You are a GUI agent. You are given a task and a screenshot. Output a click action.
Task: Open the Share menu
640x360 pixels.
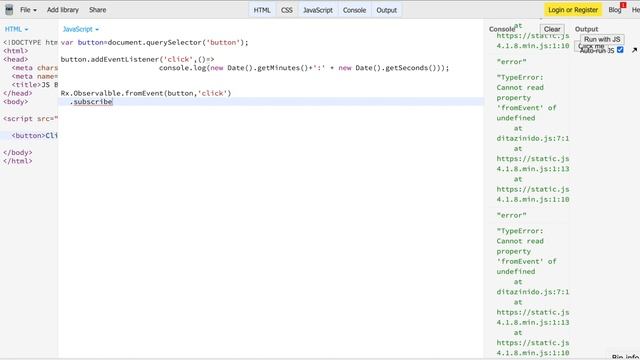point(98,10)
